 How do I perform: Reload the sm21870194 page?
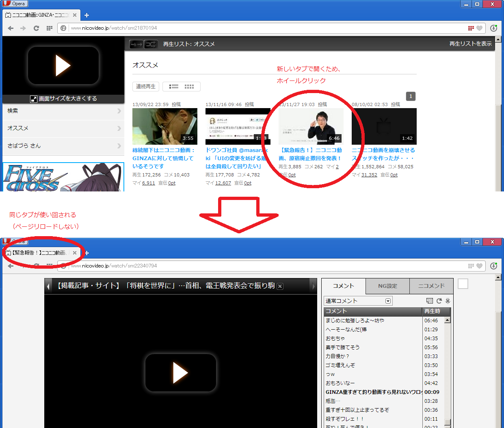tap(36, 28)
